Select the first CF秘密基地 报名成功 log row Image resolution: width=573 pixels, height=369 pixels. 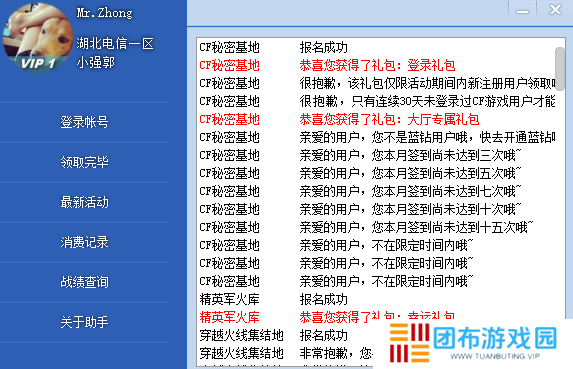376,47
